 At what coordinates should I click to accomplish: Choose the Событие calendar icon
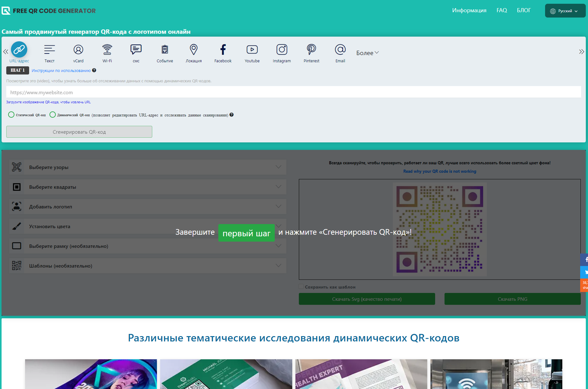[x=165, y=49]
